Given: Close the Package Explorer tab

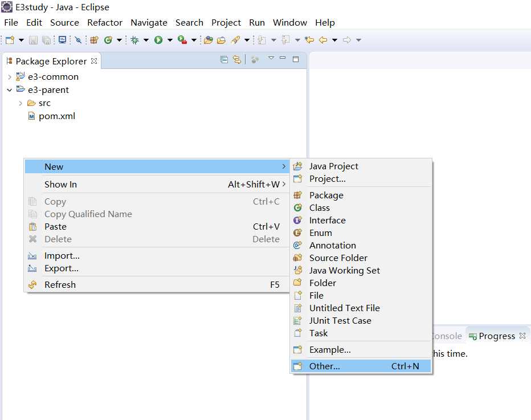Looking at the screenshot, I should coord(94,60).
